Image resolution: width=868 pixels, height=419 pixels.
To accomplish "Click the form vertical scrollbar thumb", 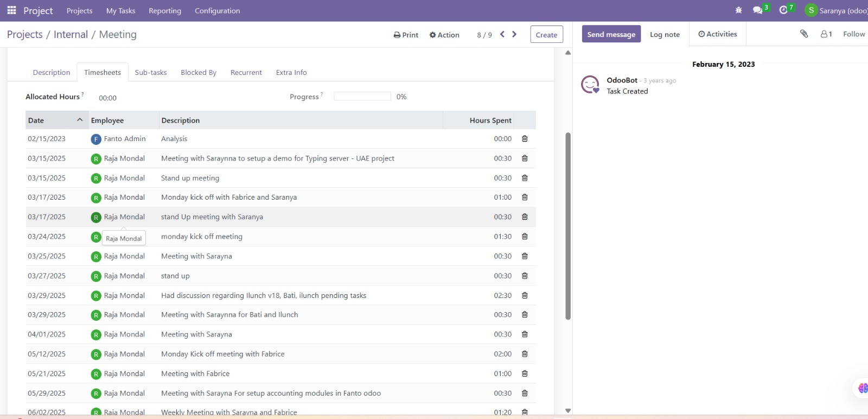I will (568, 225).
